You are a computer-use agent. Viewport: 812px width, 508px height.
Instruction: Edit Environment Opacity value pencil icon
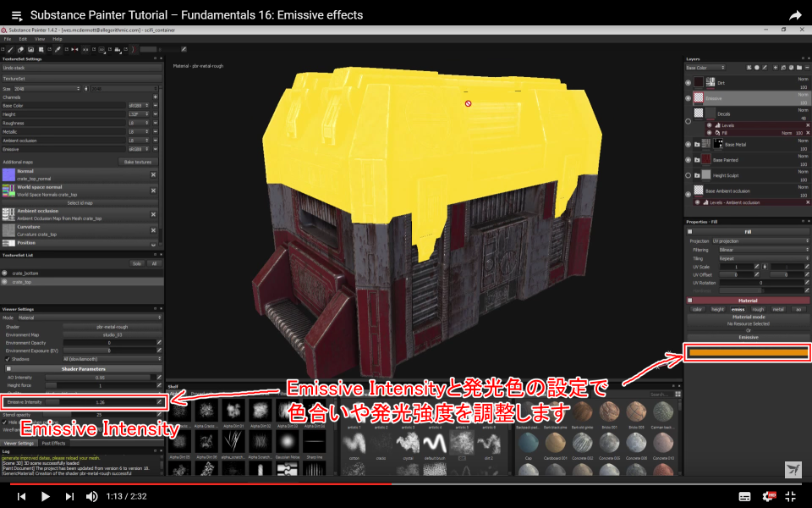[159, 343]
